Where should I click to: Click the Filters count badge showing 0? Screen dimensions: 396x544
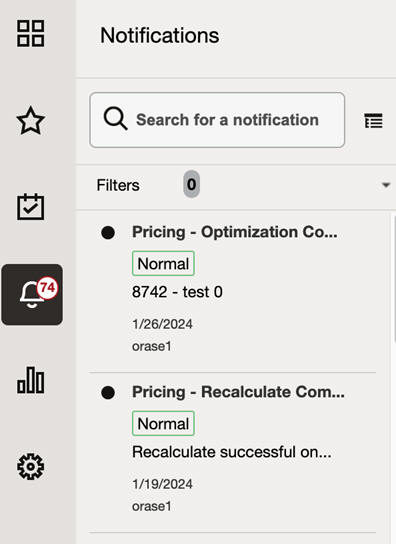[x=192, y=184]
